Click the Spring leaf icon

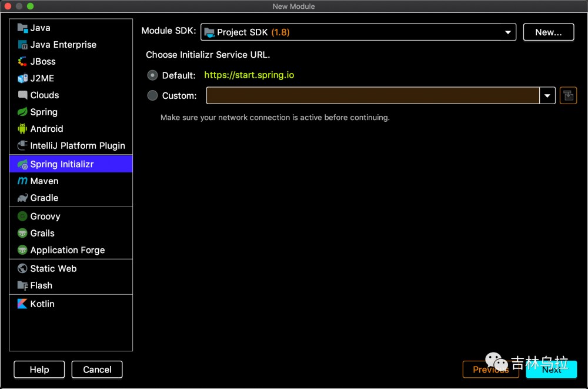(22, 112)
